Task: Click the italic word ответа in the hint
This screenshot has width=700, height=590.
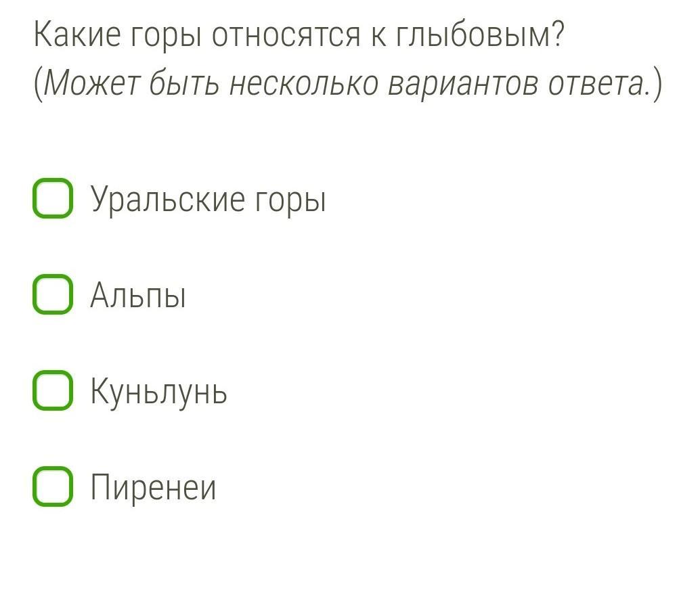Action: (598, 84)
